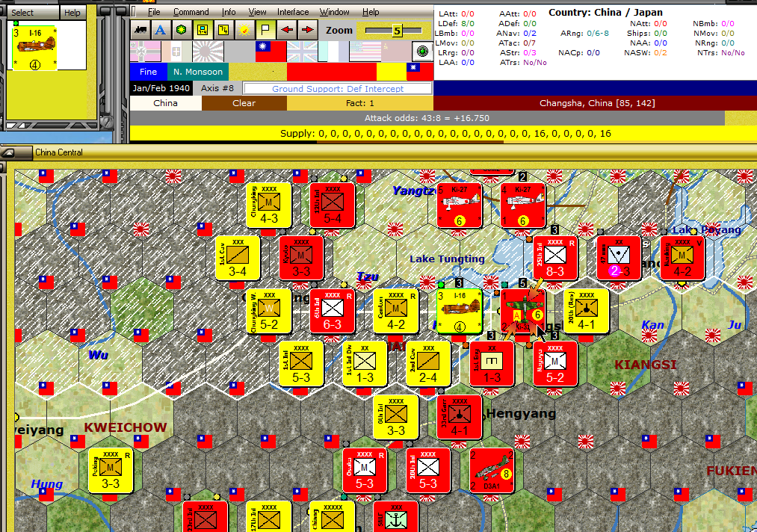Screen dimensions: 757x532
Task: Select the Kyoto 3-3 militia unit
Action: pyautogui.click(x=301, y=259)
